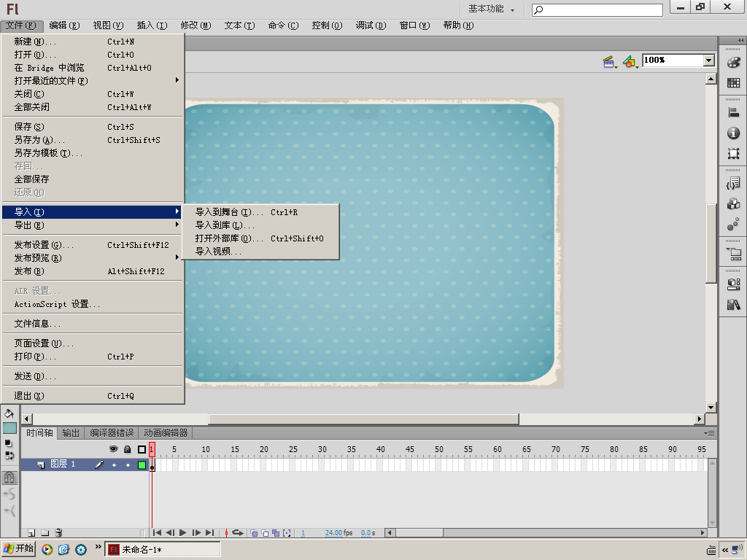Choose 导入到舞台 from the submenu
The image size is (747, 560).
[x=260, y=212]
